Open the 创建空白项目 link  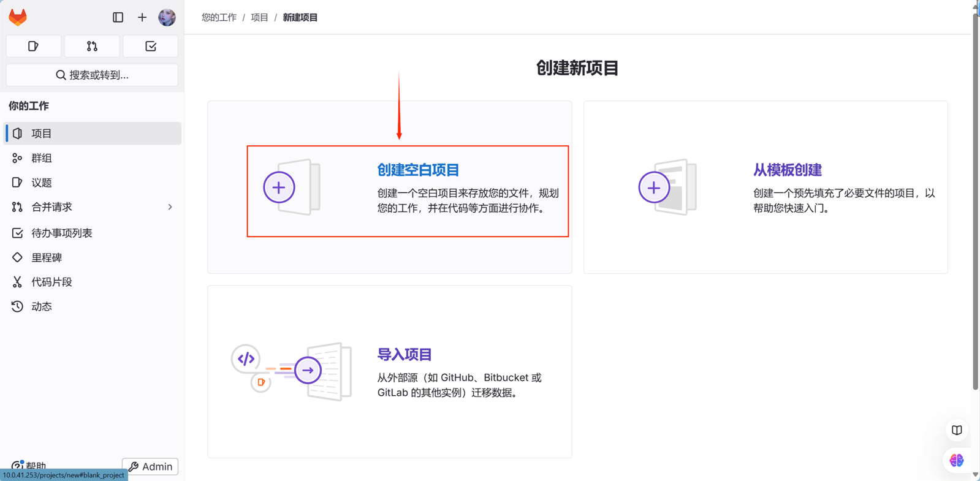[418, 170]
